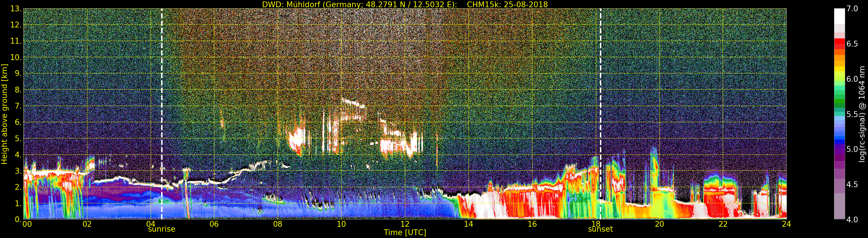
Task: Pick the white segment at the colorbar top
Action: click(x=839, y=16)
